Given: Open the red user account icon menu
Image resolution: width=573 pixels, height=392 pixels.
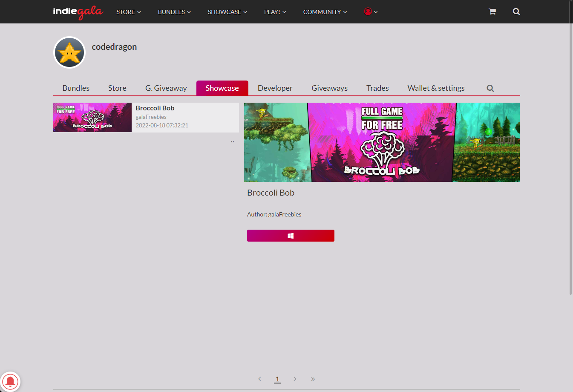Looking at the screenshot, I should tap(371, 12).
